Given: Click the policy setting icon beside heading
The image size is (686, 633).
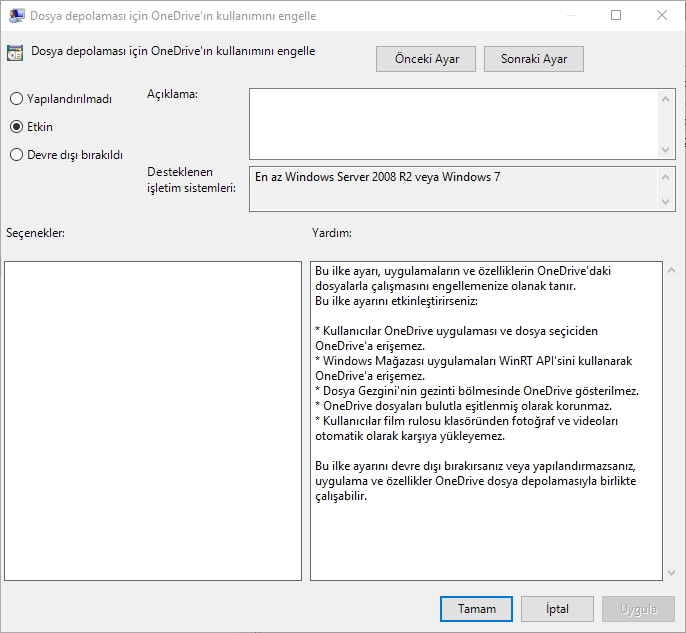Looking at the screenshot, I should tap(15, 53).
